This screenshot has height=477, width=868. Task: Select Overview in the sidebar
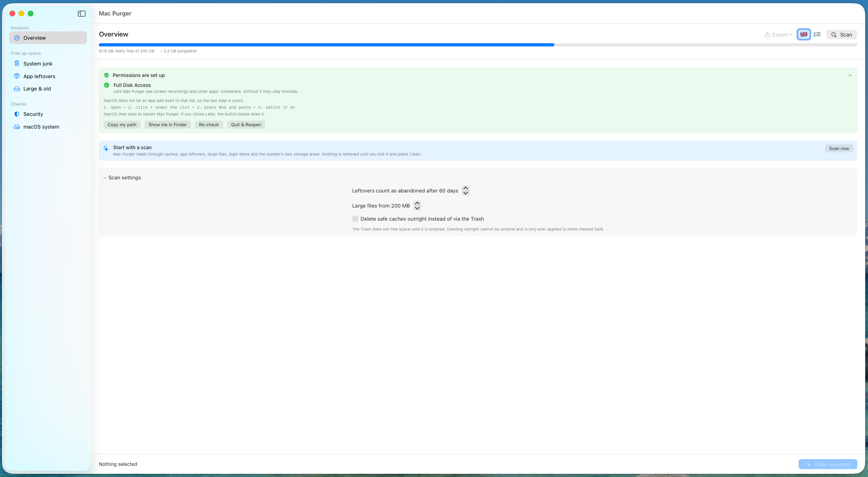(x=48, y=38)
